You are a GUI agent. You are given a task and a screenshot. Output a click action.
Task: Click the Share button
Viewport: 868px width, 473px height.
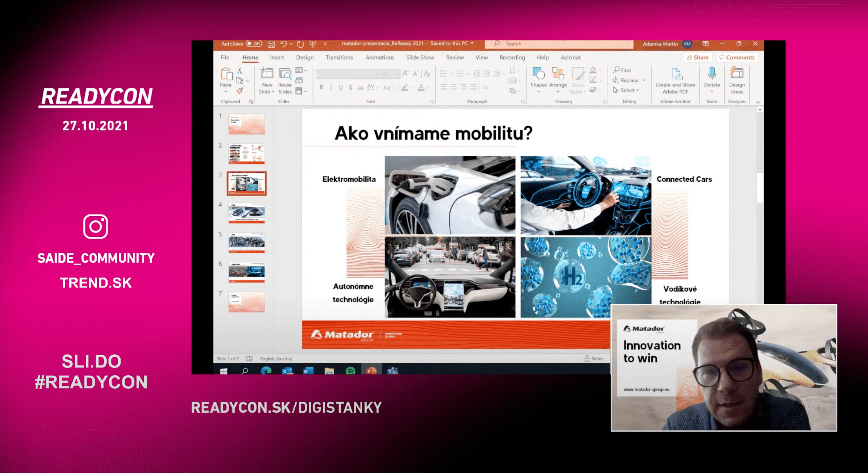697,58
